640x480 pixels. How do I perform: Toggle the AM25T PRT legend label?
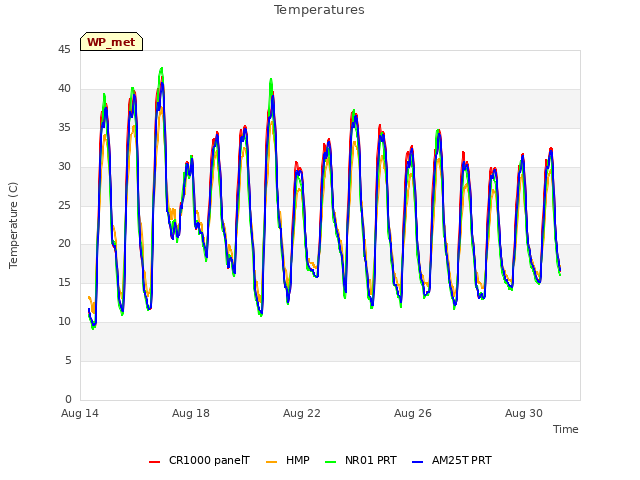point(462,460)
